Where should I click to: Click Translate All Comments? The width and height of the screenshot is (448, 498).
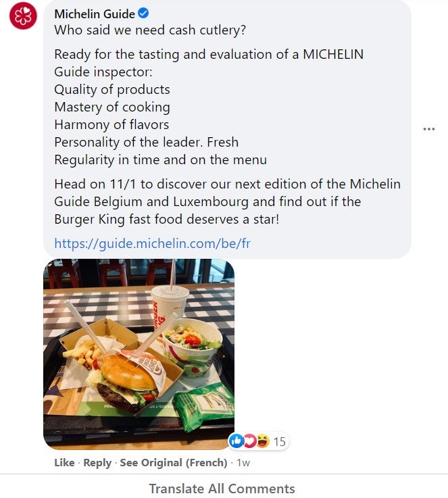[222, 489]
